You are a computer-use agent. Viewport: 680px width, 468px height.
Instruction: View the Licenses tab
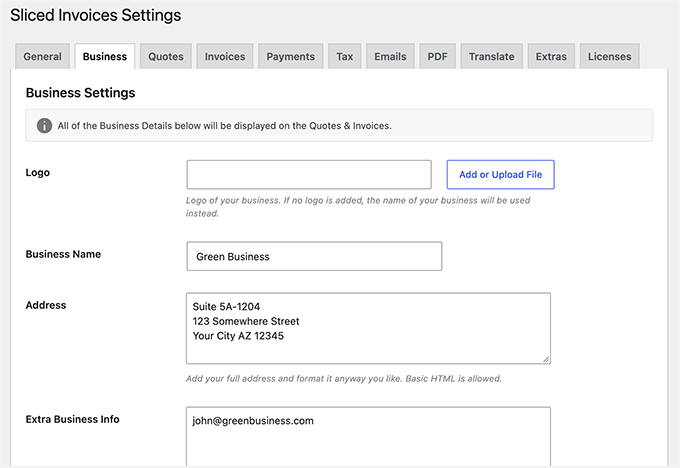coord(610,56)
